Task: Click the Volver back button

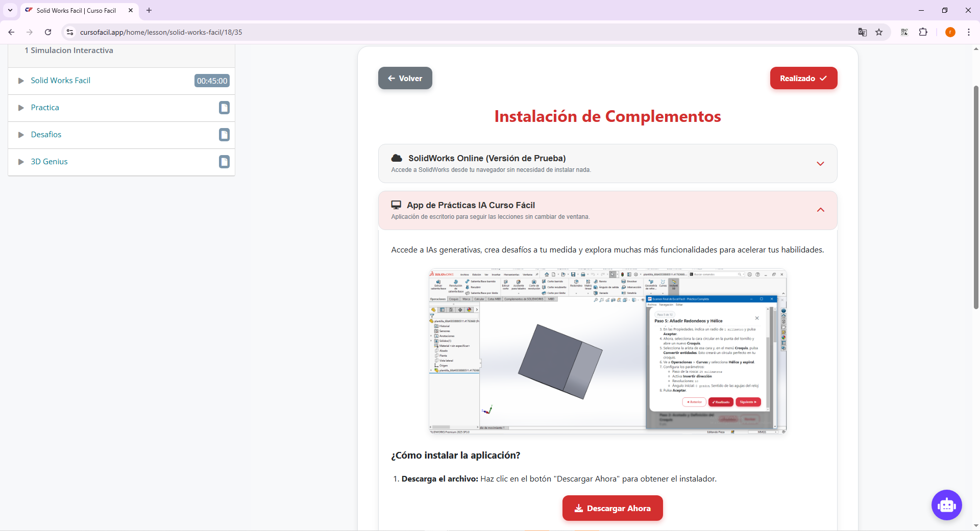Action: point(405,78)
